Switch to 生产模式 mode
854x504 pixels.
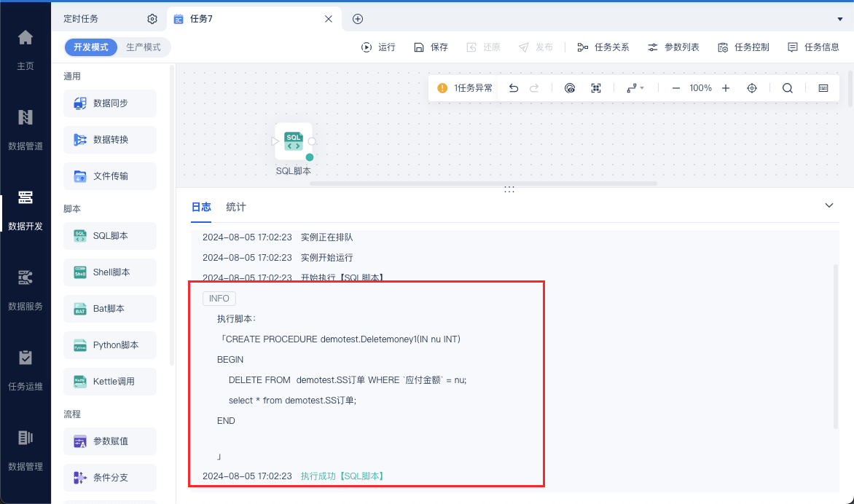click(x=144, y=47)
